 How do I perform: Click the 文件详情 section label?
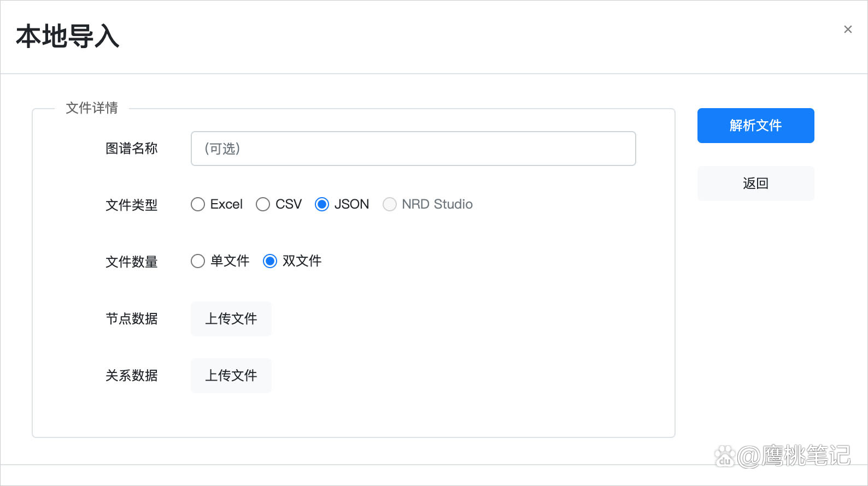click(92, 108)
